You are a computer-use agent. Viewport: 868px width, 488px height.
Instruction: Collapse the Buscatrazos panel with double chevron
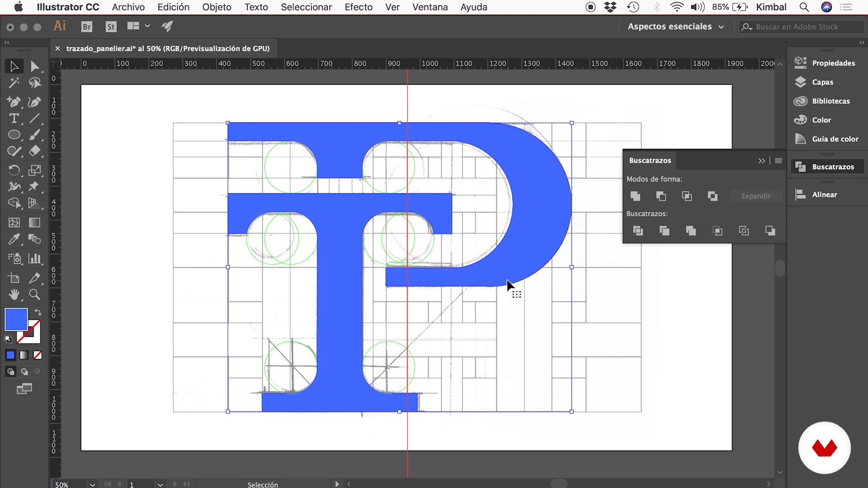pos(762,160)
